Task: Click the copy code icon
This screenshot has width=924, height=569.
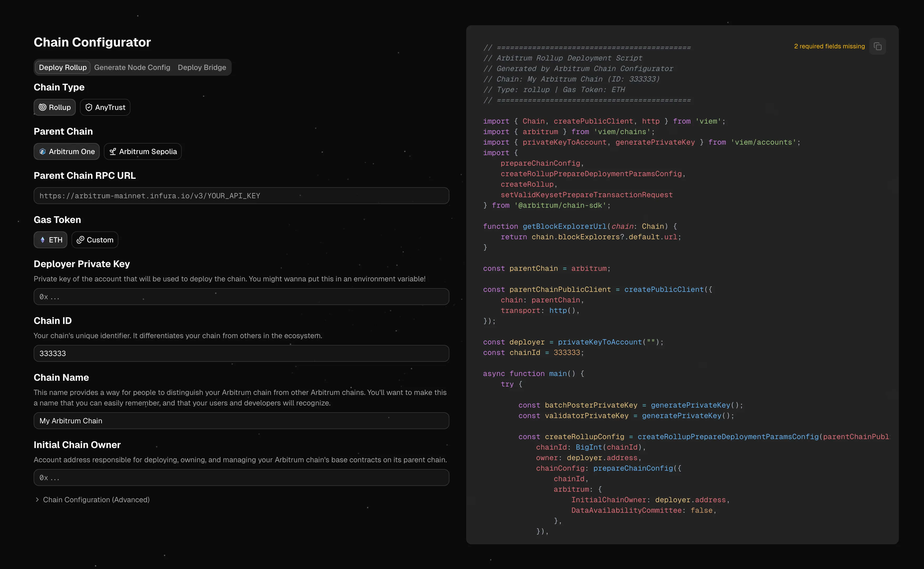Action: (x=877, y=46)
